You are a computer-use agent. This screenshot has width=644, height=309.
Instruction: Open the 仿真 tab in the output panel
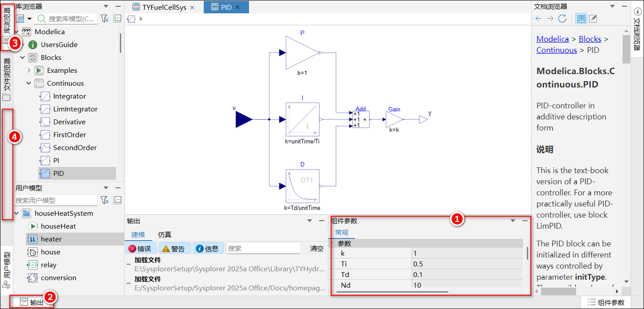coord(165,234)
